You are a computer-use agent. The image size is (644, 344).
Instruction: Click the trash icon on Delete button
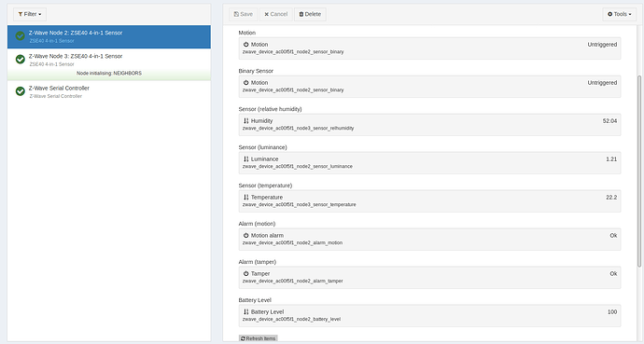pos(301,14)
